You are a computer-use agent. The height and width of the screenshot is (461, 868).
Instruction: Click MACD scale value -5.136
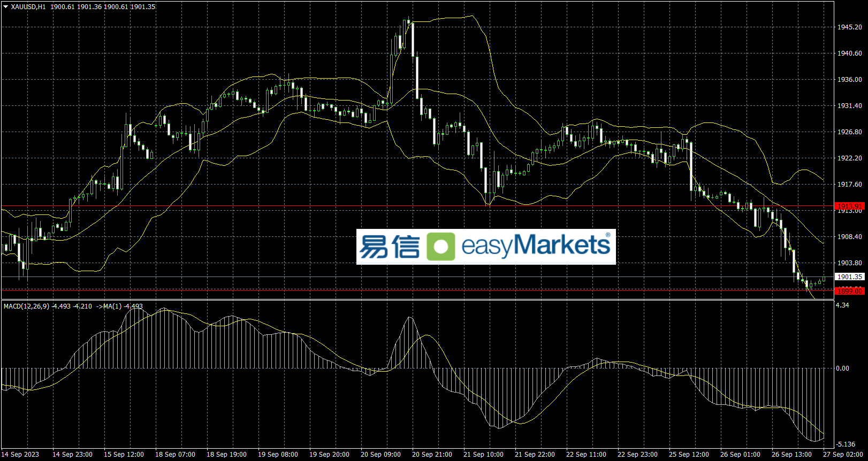[845, 444]
